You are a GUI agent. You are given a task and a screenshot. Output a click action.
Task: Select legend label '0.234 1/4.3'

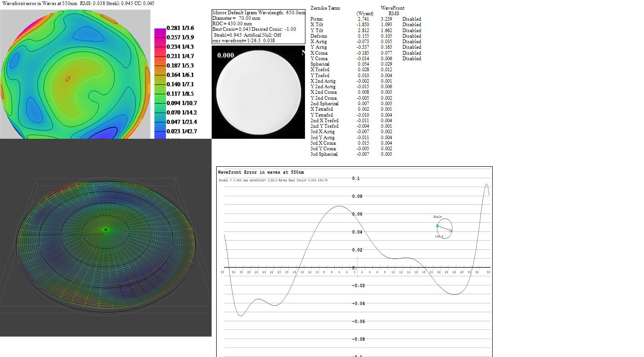tap(180, 47)
